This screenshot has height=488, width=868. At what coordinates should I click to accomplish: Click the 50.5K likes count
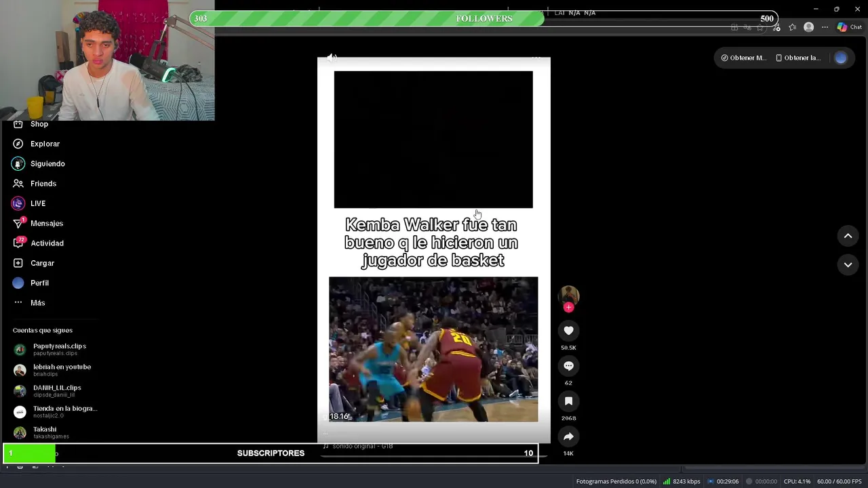(x=568, y=348)
